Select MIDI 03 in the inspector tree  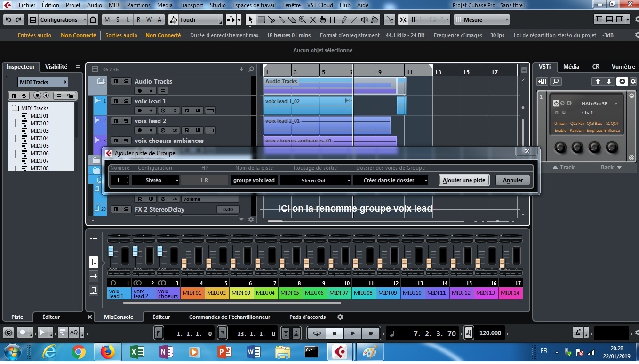pyautogui.click(x=40, y=131)
